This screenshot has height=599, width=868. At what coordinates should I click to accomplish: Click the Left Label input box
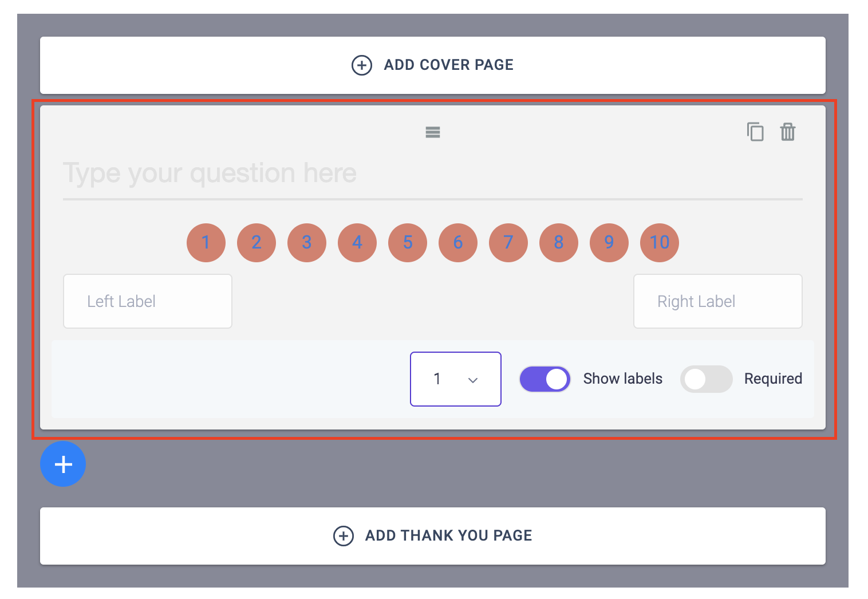(148, 301)
